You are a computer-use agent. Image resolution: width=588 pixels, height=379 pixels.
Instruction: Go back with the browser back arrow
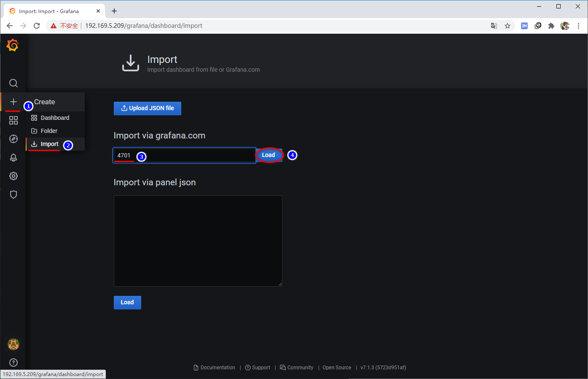(10, 26)
